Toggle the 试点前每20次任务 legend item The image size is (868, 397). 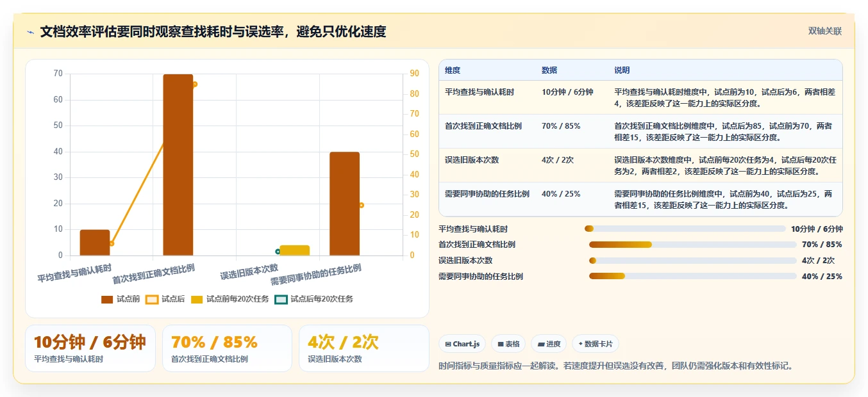[x=230, y=299]
